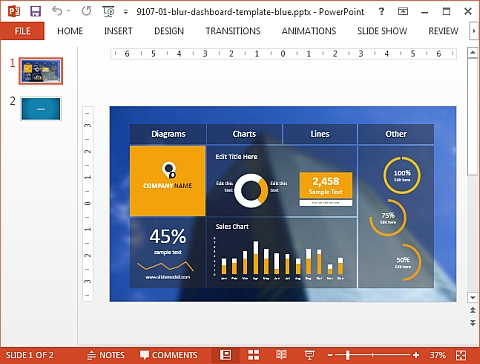480x364 pixels.
Task: Click the vertical scrollbar down arrow
Action: pos(472,297)
